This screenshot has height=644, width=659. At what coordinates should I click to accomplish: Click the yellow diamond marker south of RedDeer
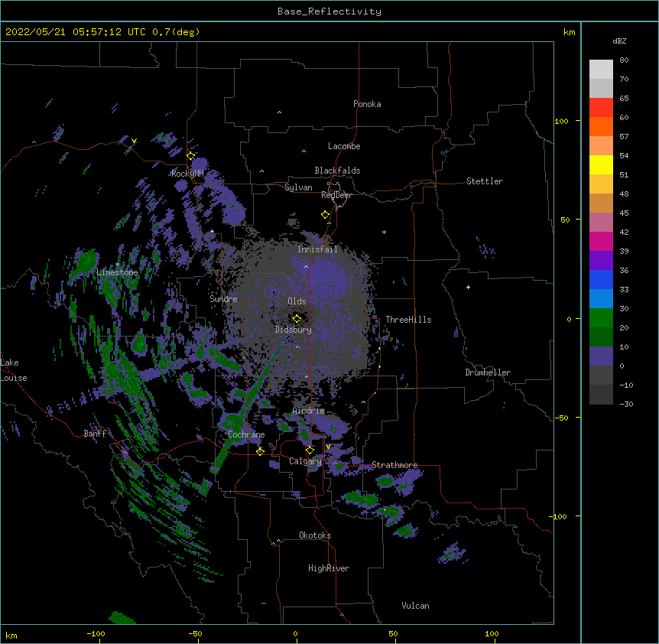[x=326, y=215]
